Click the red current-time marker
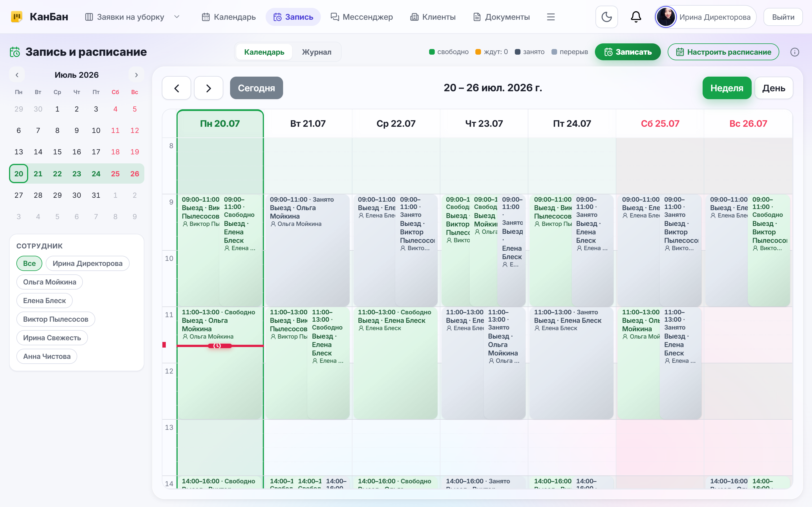This screenshot has width=812, height=507. click(x=220, y=346)
